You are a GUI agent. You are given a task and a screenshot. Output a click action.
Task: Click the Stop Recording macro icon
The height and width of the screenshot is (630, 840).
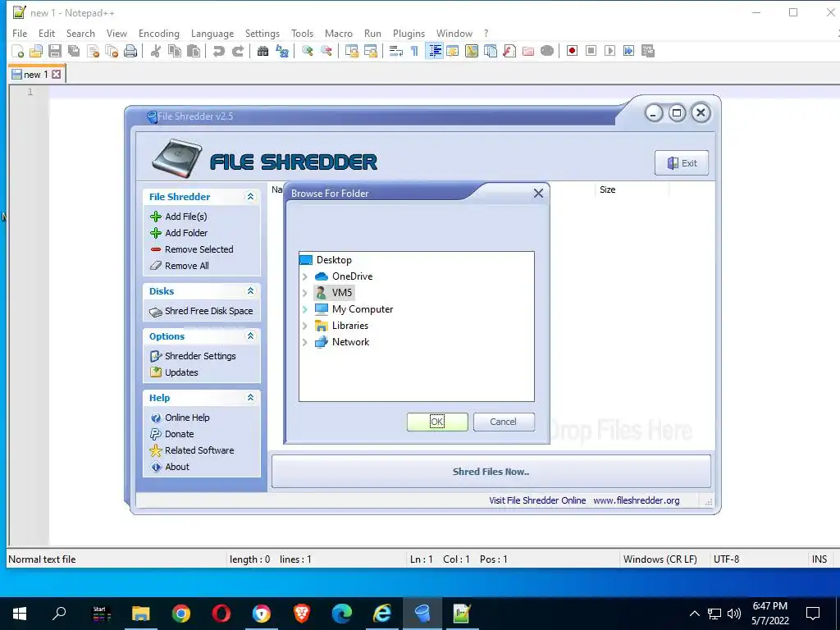pyautogui.click(x=591, y=51)
